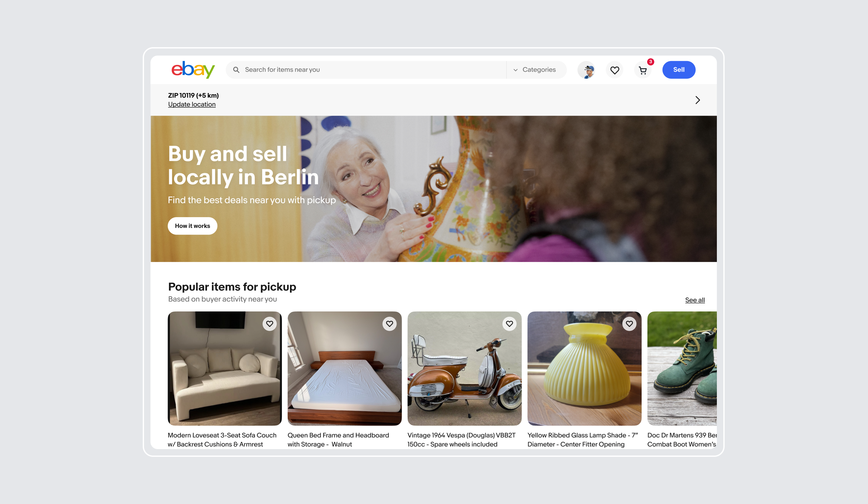Open the Queen Bed Frame listing title
This screenshot has width=868, height=504.
(338, 439)
